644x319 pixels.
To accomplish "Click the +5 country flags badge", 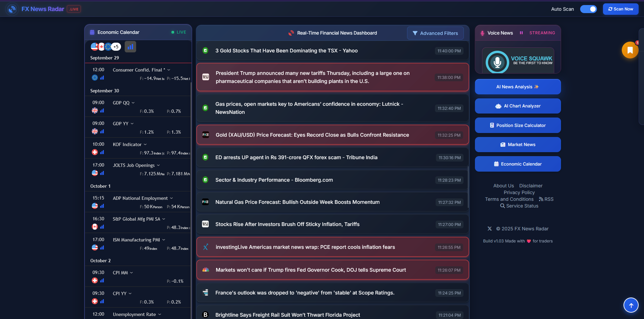I will point(116,47).
